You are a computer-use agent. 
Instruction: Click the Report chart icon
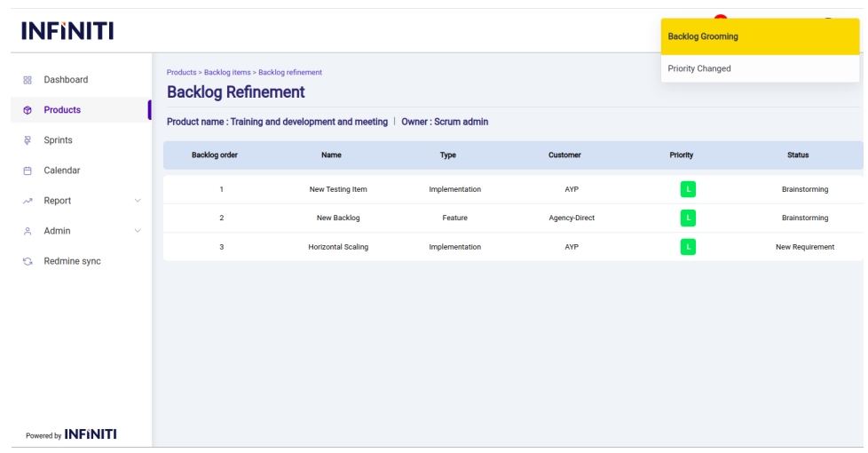pyautogui.click(x=27, y=201)
